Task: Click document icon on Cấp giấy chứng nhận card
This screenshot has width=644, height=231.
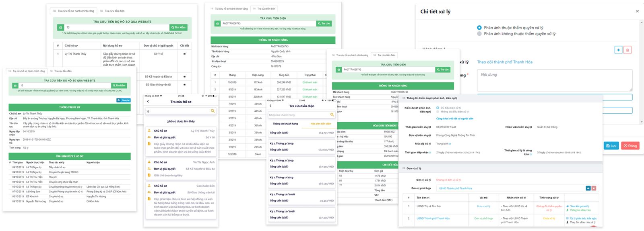Action: [149, 144]
